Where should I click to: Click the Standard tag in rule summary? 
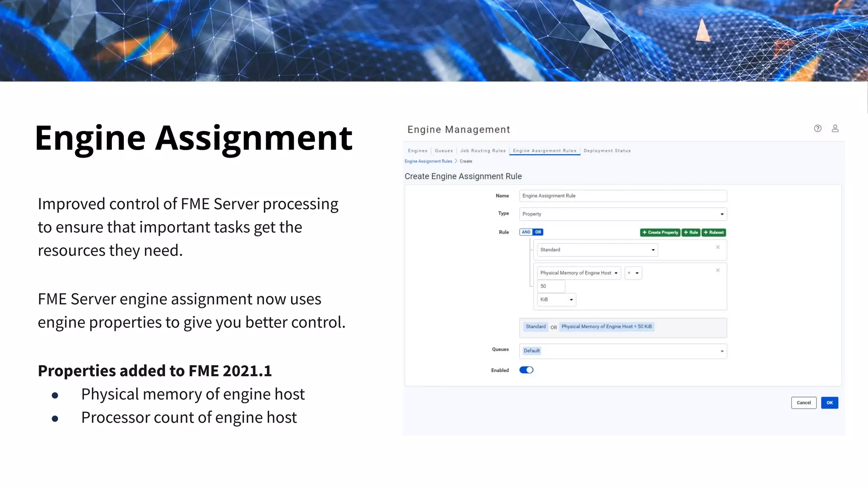pyautogui.click(x=536, y=327)
